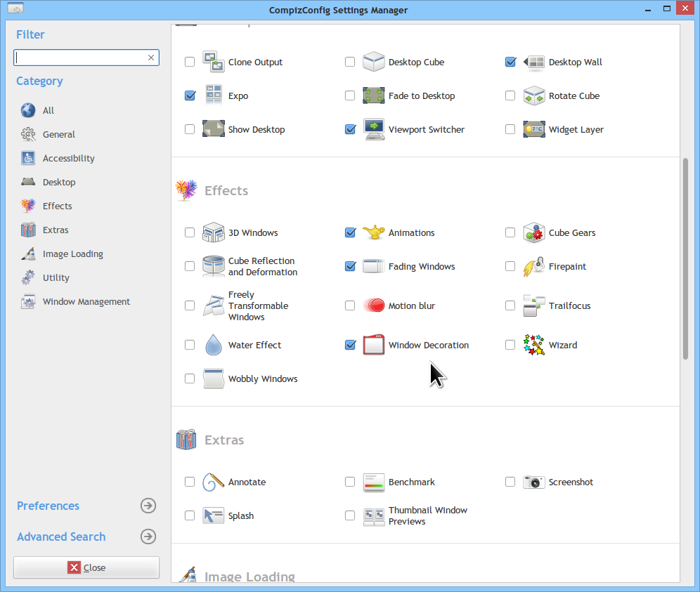
Task: Open the Wobbly Windows plugin icon
Action: pos(214,379)
